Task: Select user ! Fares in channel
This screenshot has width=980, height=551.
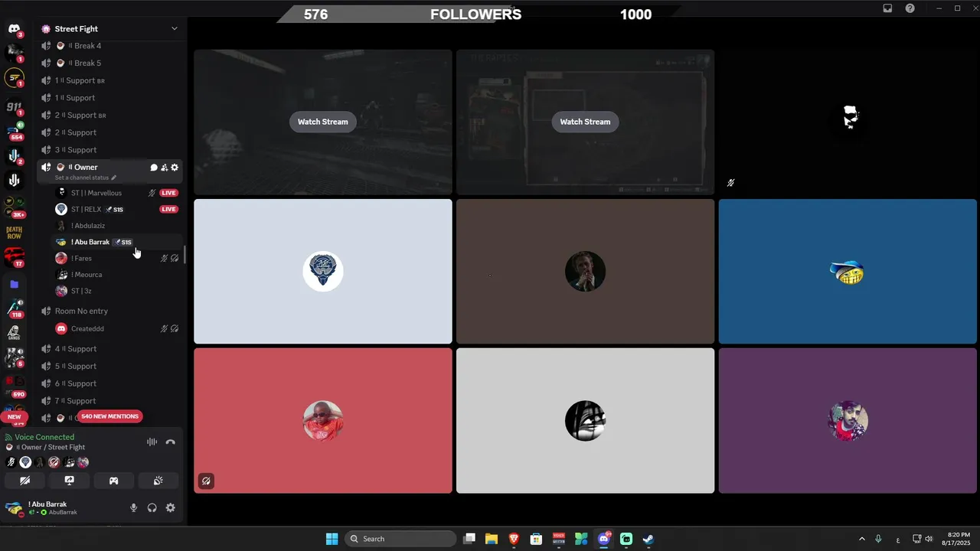Action: pyautogui.click(x=117, y=258)
